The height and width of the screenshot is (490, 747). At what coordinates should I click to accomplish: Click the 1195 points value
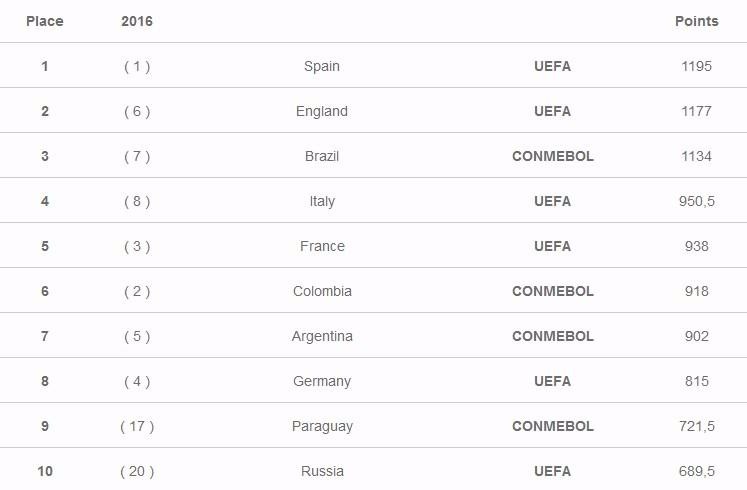pyautogui.click(x=696, y=66)
